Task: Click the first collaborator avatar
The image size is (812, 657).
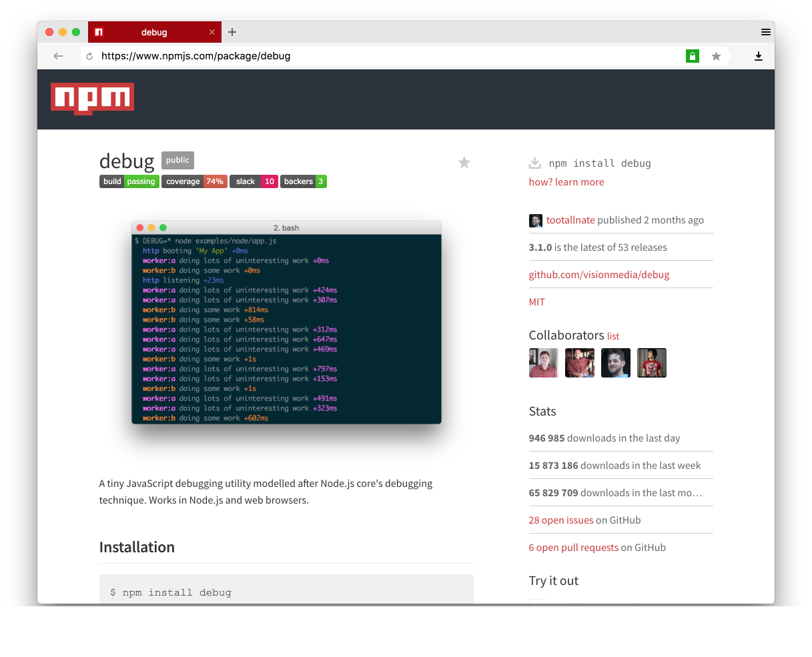Action: click(x=543, y=363)
